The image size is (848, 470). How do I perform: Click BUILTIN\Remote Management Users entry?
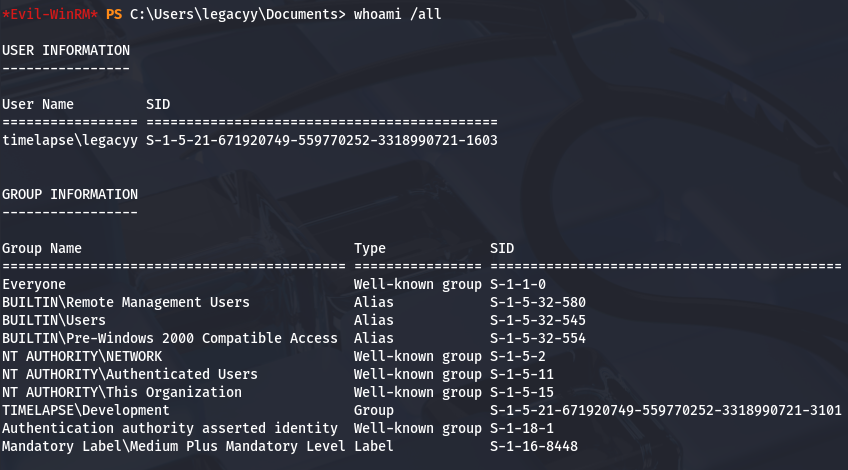click(x=126, y=302)
